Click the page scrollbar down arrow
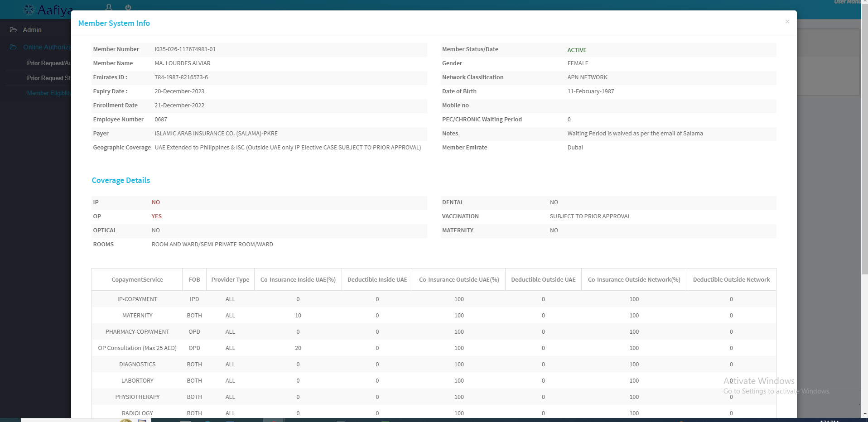 (x=864, y=414)
